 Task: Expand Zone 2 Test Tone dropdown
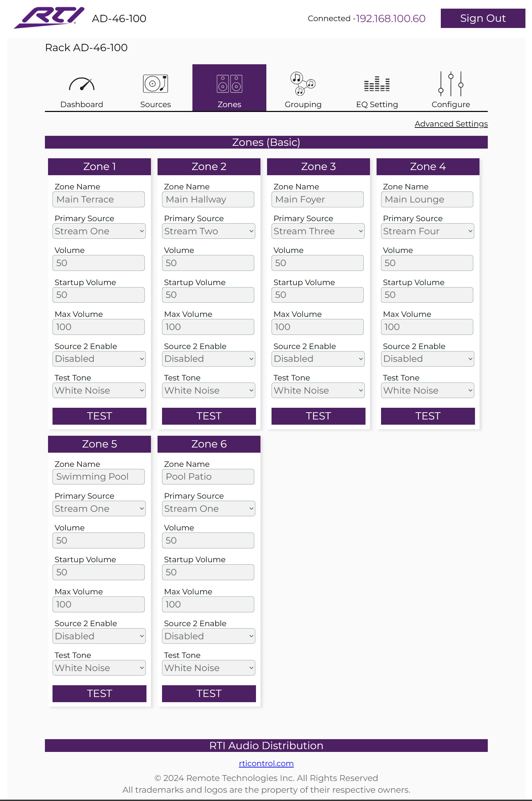(209, 390)
